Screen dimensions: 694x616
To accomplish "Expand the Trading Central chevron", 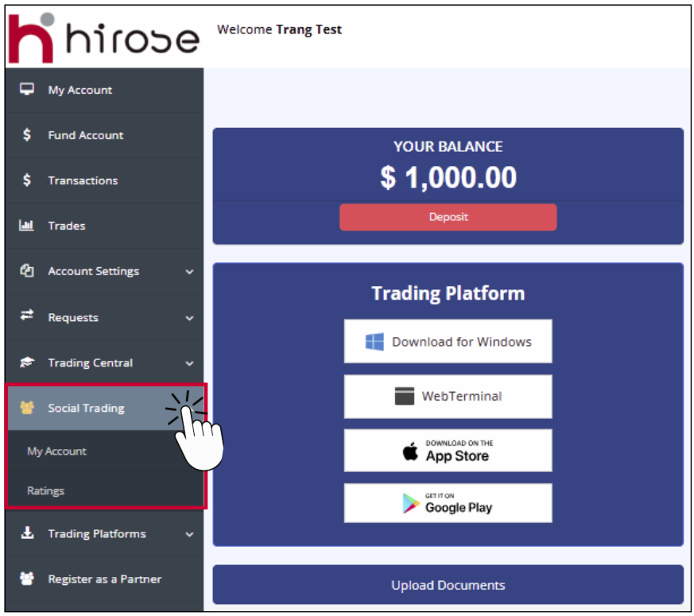I will (189, 363).
